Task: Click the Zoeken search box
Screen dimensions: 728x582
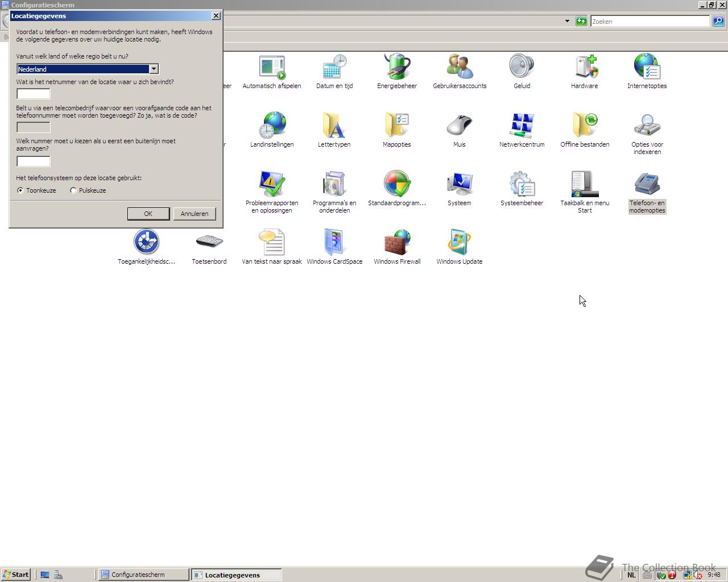Action: pyautogui.click(x=650, y=22)
